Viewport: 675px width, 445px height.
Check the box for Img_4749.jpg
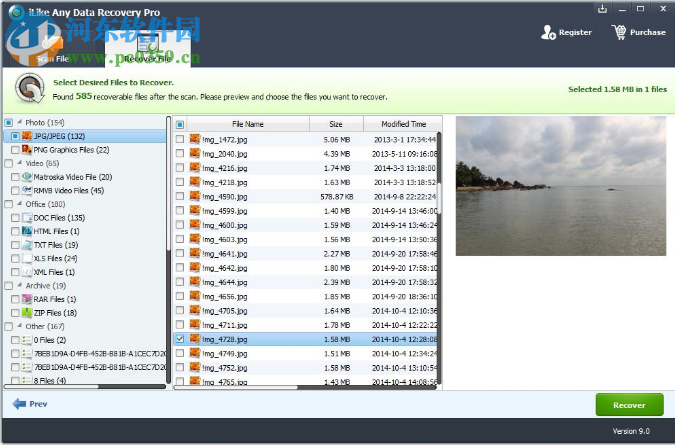(x=180, y=353)
